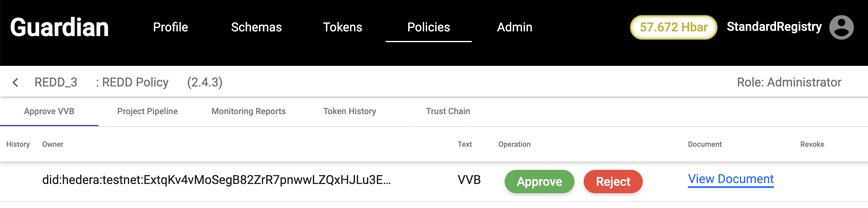The height and width of the screenshot is (208, 868).
Task: Reject the VVB request
Action: tap(613, 182)
